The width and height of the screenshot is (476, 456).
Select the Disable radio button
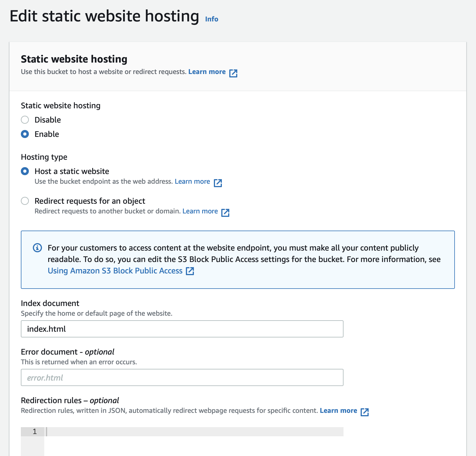pos(25,120)
